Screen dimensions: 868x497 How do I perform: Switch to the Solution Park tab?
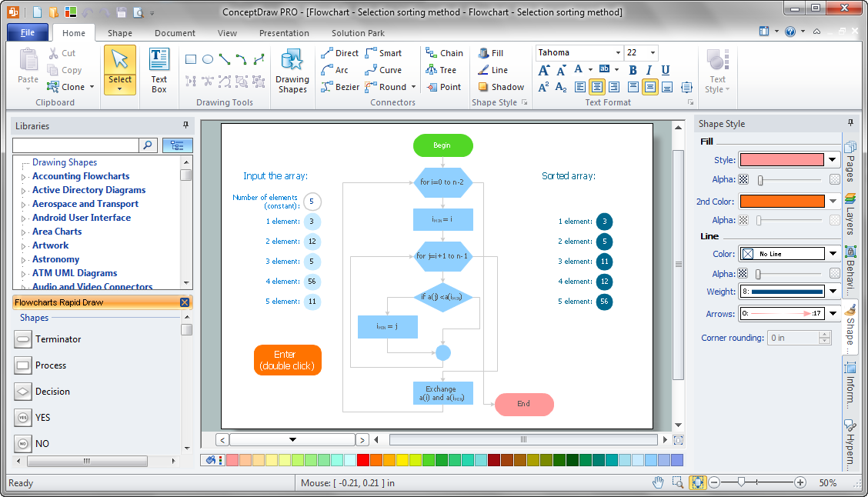[x=358, y=33]
